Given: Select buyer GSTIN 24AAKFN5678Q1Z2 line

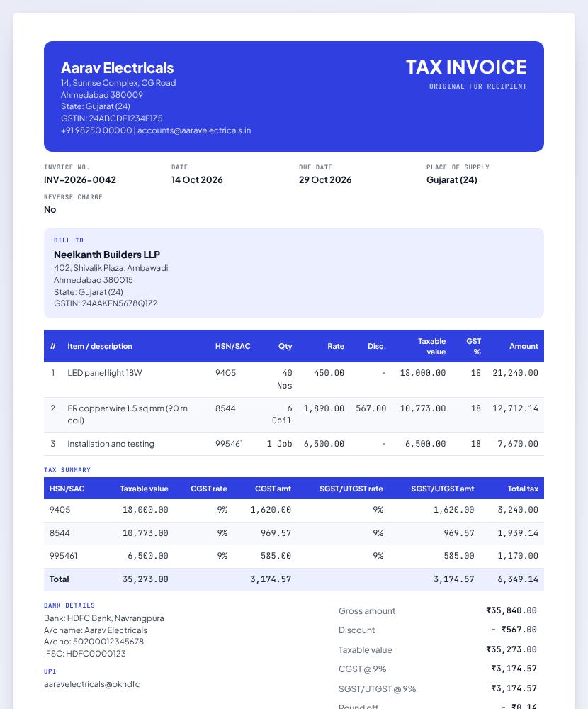Looking at the screenshot, I should point(106,303).
